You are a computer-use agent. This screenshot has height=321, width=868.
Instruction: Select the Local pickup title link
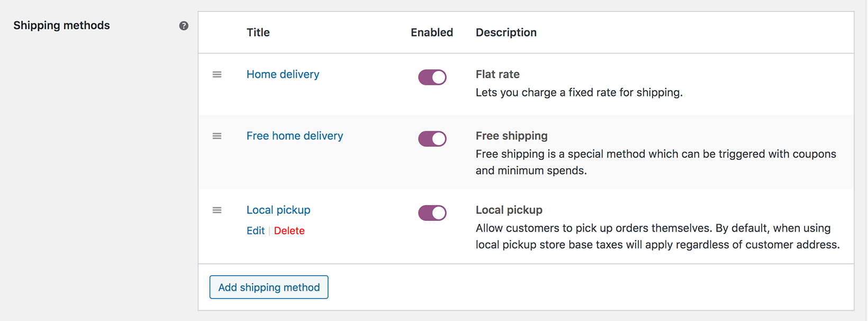tap(278, 210)
